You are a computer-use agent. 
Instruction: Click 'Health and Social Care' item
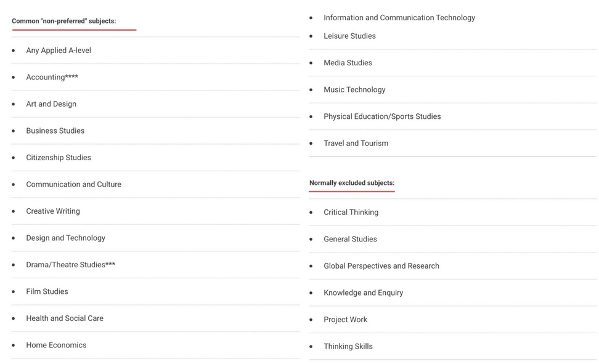[65, 318]
